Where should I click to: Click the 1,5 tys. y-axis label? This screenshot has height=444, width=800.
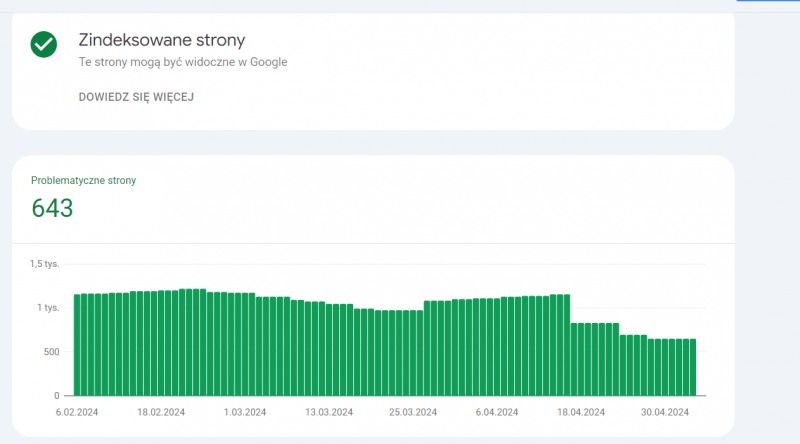point(44,264)
